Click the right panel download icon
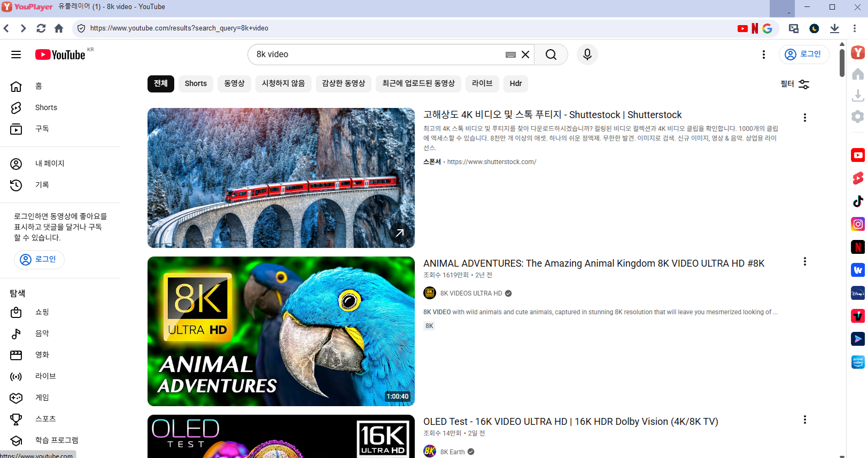Screen dimensions: 868x458 (x=858, y=96)
